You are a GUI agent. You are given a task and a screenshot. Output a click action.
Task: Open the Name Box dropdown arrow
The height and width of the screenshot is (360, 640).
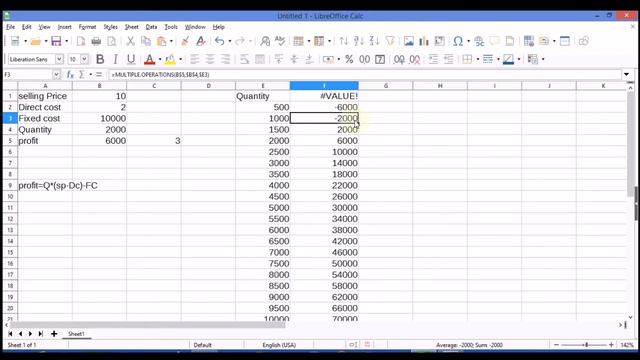click(x=56, y=74)
